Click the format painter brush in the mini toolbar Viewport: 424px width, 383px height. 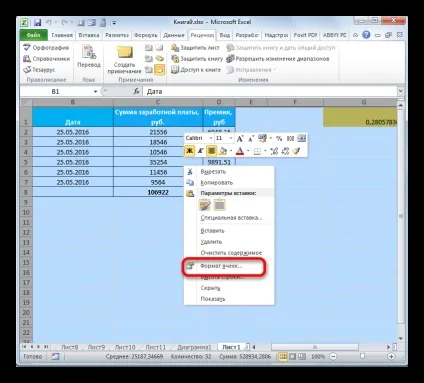coord(296,151)
